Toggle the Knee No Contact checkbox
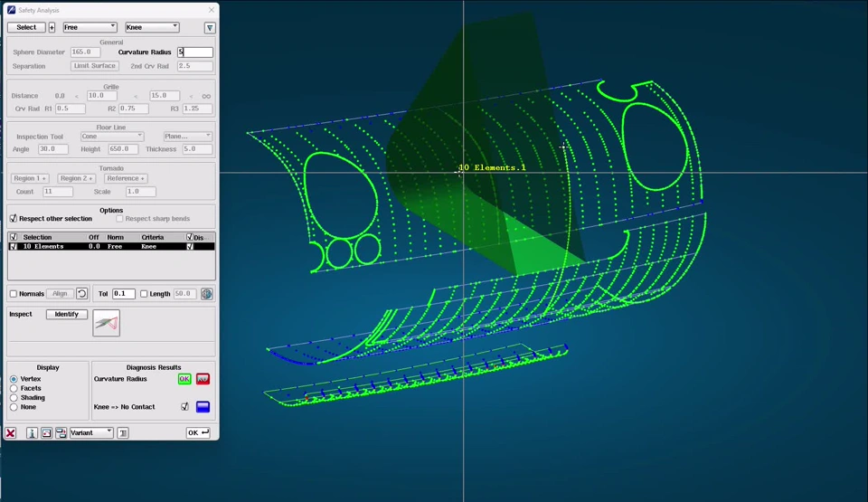868x502 pixels. pyautogui.click(x=184, y=407)
